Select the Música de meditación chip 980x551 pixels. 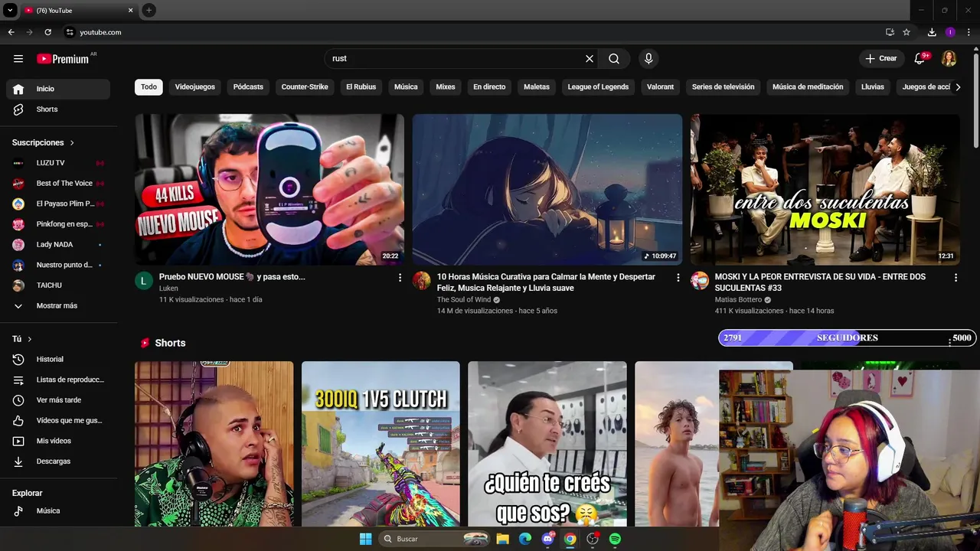pos(808,87)
